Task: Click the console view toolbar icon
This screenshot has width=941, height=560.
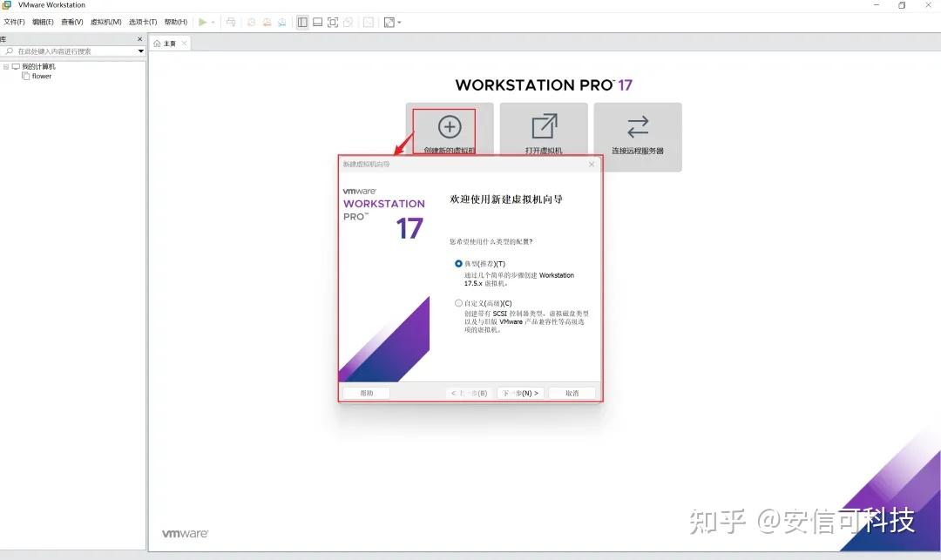Action: click(369, 22)
